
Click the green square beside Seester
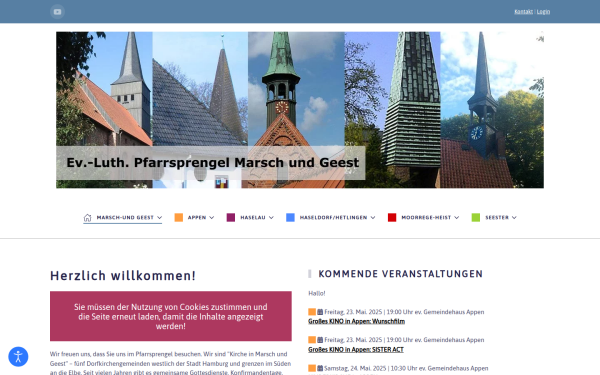pyautogui.click(x=476, y=217)
